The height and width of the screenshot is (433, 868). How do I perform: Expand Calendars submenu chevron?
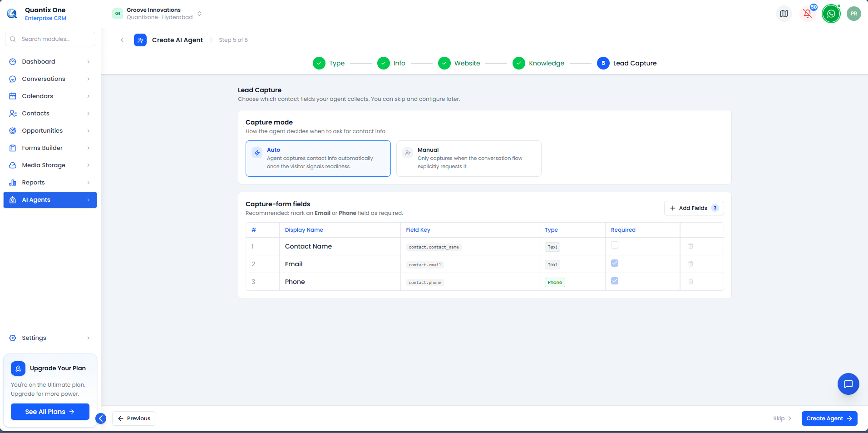[x=89, y=96]
